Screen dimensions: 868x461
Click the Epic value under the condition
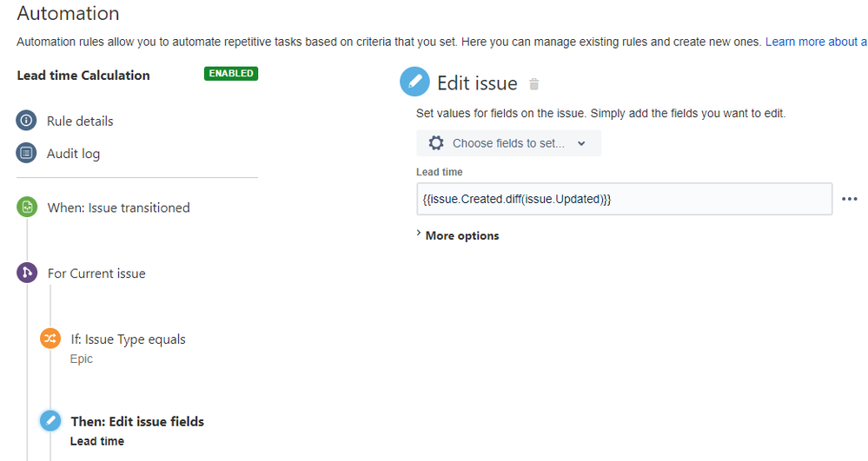click(x=82, y=359)
